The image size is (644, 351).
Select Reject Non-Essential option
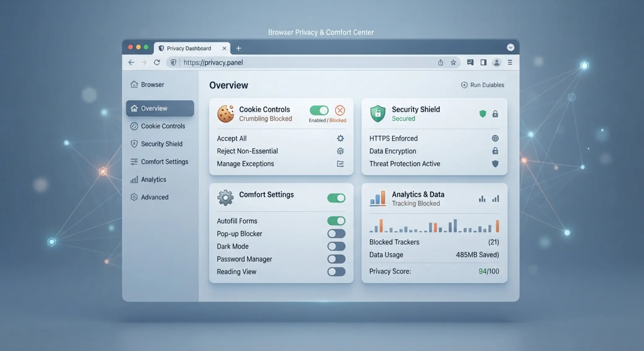(x=247, y=151)
